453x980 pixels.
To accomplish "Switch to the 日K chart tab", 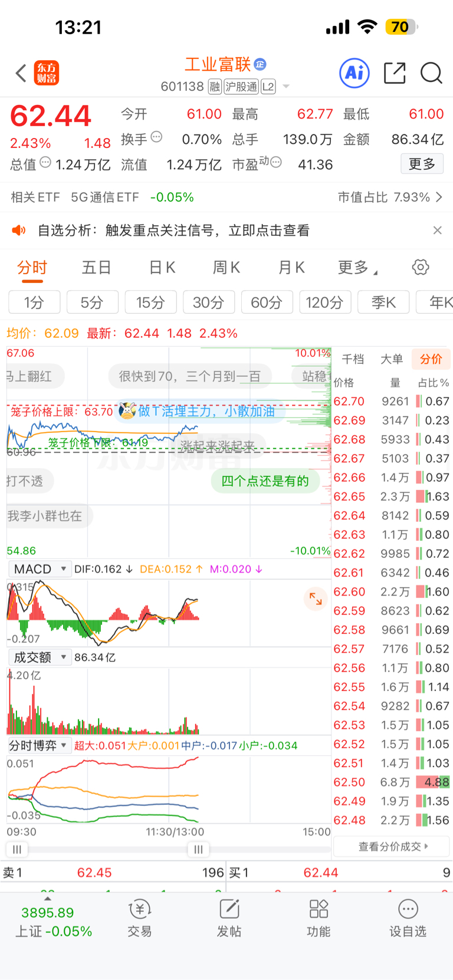I will click(x=162, y=268).
